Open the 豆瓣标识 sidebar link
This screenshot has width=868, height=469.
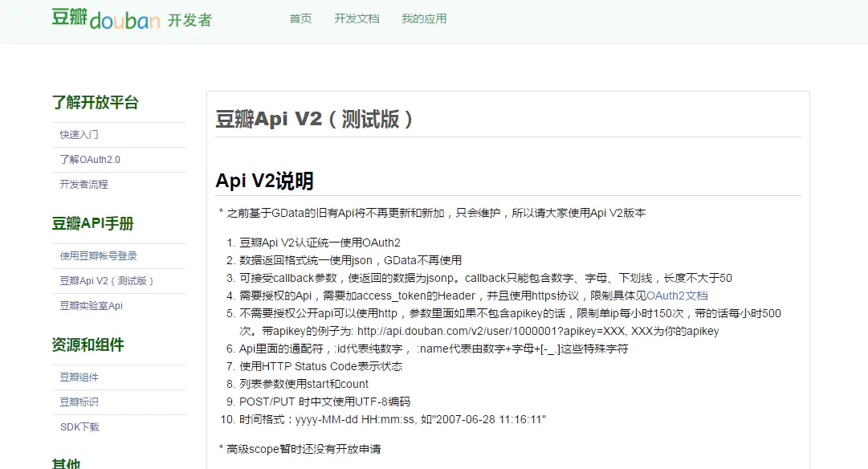pyautogui.click(x=79, y=402)
